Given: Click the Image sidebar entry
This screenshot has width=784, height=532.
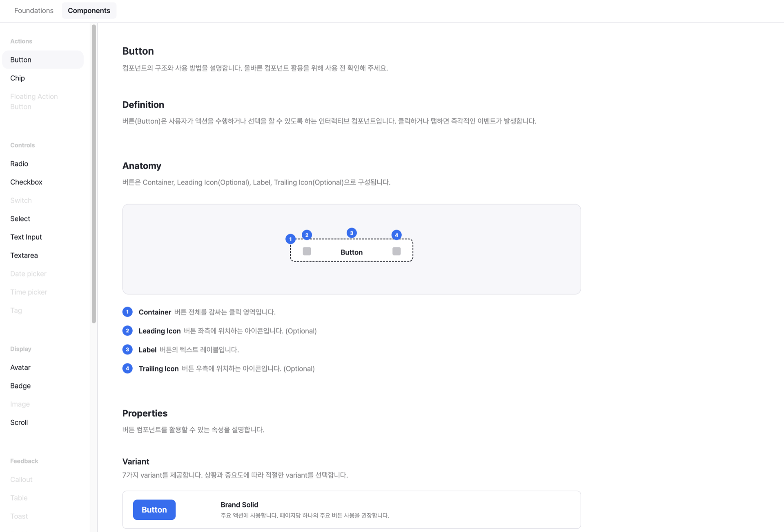Looking at the screenshot, I should (x=20, y=404).
